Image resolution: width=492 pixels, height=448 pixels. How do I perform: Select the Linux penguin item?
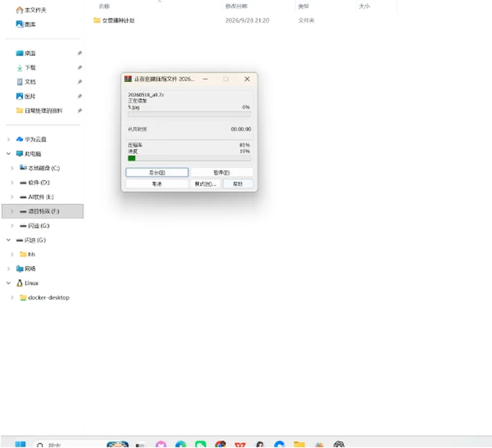(27, 283)
